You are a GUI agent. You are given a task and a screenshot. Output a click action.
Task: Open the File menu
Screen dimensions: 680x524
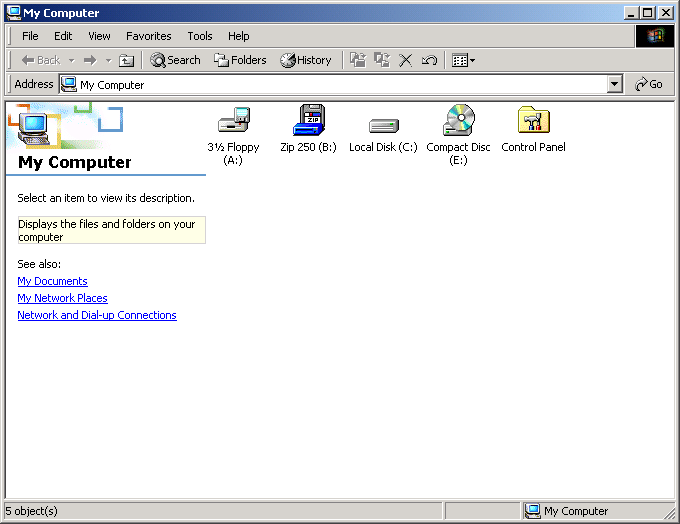point(30,36)
